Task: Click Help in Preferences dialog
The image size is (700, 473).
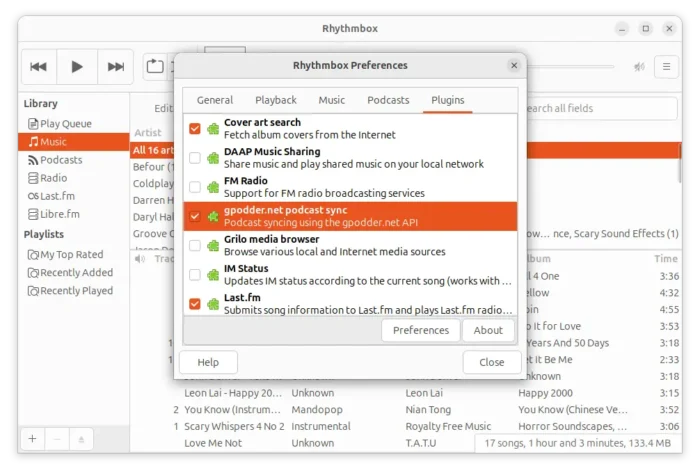Action: (x=208, y=362)
